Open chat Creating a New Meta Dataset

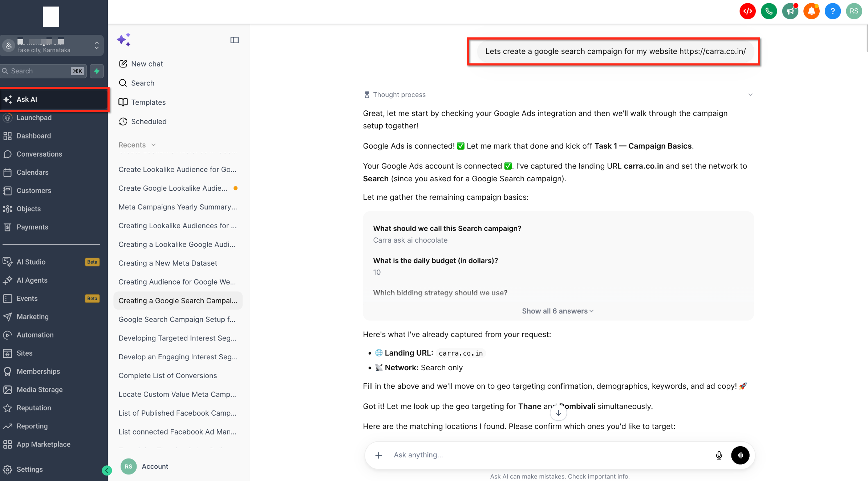pyautogui.click(x=178, y=263)
